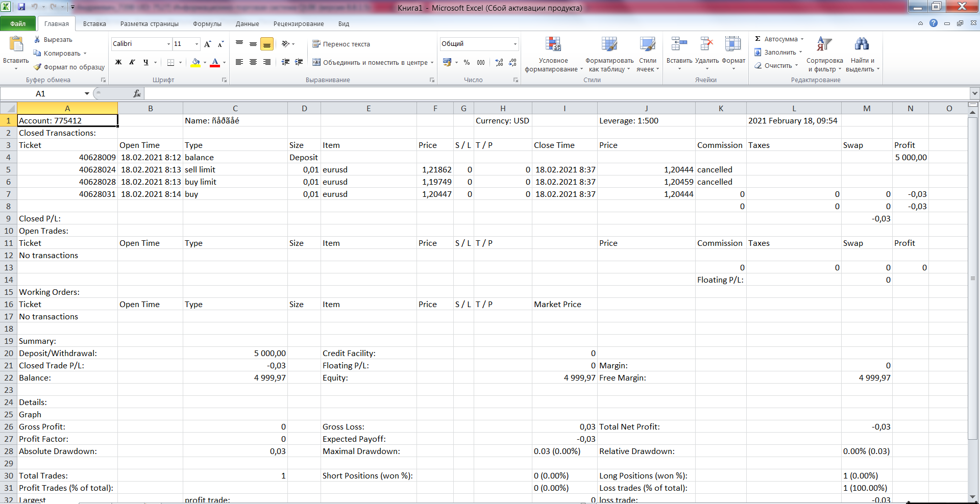
Task: Align text to middle of cell
Action: (253, 44)
